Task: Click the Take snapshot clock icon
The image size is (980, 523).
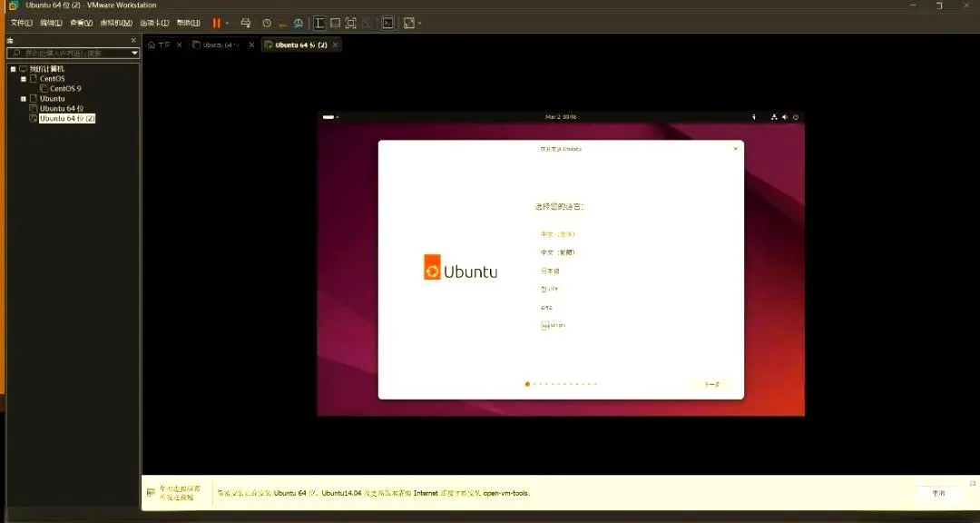Action: coord(267,23)
